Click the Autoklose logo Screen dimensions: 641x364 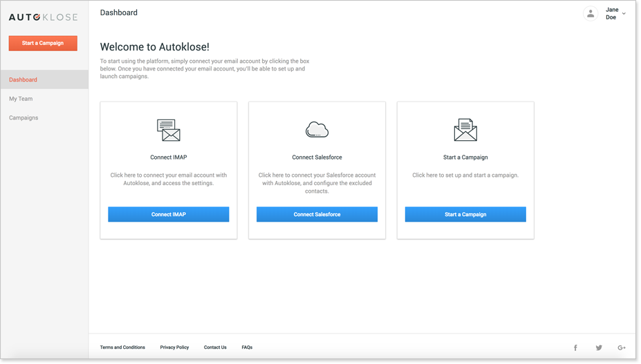click(43, 17)
